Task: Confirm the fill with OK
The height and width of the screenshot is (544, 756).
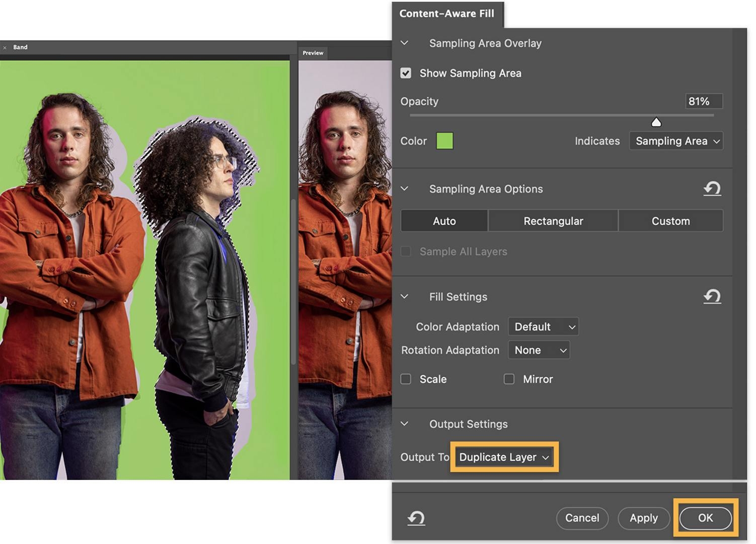Action: pos(705,518)
